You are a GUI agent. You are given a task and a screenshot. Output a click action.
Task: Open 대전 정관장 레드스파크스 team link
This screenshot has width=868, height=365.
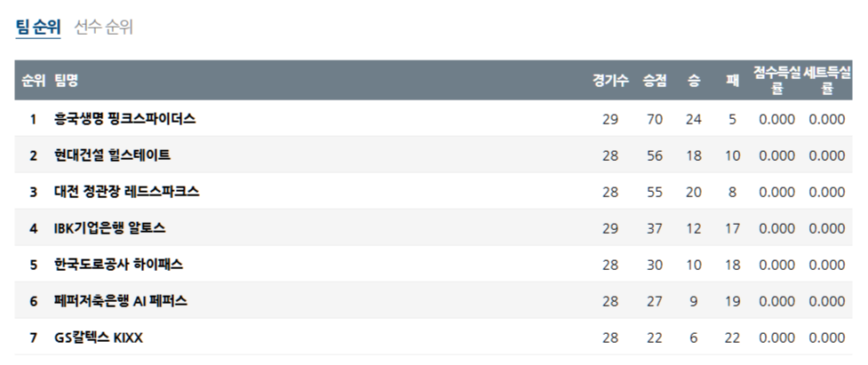[126, 192]
